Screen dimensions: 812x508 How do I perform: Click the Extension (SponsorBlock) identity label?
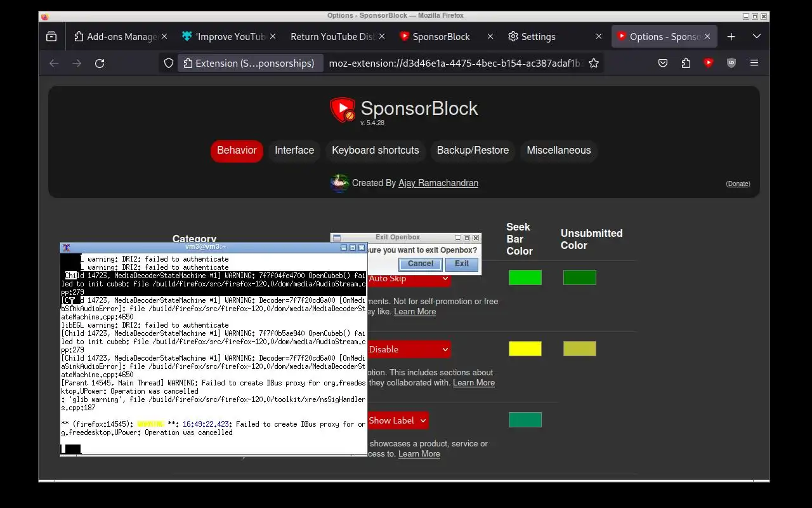(249, 63)
